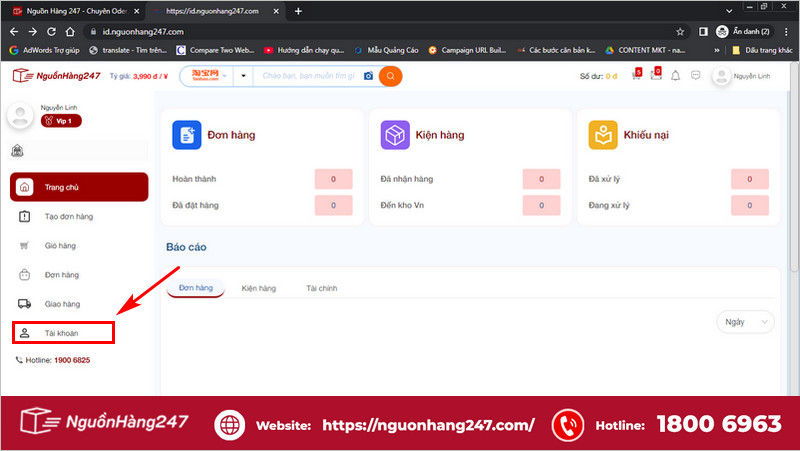This screenshot has height=451, width=800.
Task: Bookmark this page with star icon
Action: pos(680,32)
